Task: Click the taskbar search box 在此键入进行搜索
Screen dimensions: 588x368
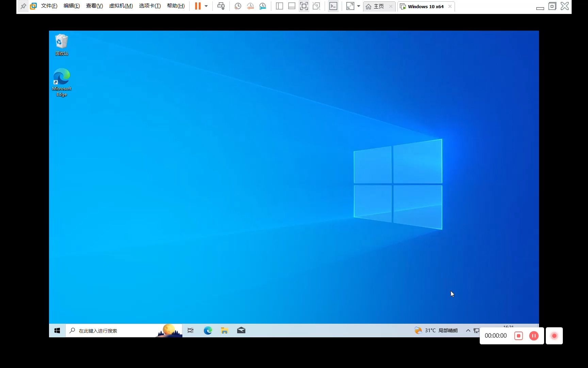Action: point(124,331)
